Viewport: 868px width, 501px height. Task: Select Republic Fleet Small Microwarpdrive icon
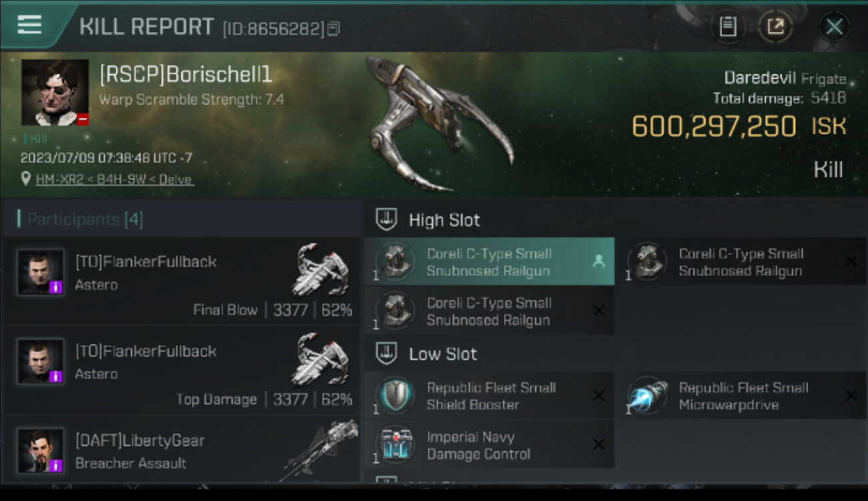(646, 395)
